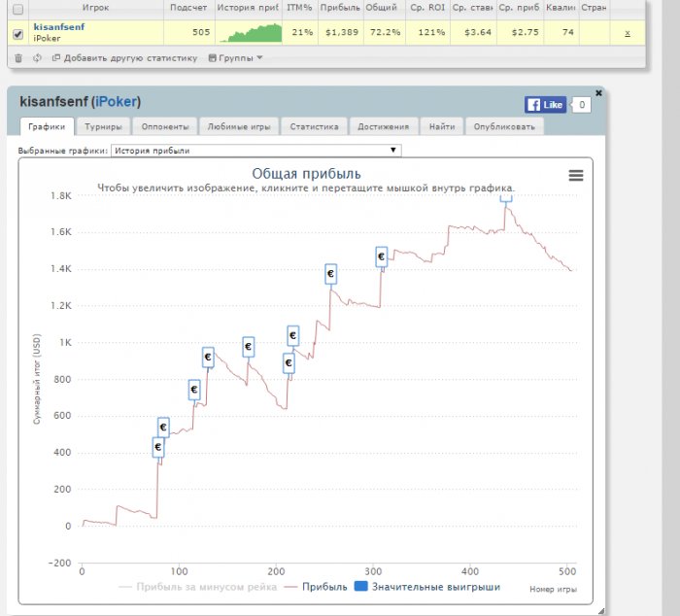Switch to the Достижения tab
The height and width of the screenshot is (616, 680).
[x=384, y=126]
